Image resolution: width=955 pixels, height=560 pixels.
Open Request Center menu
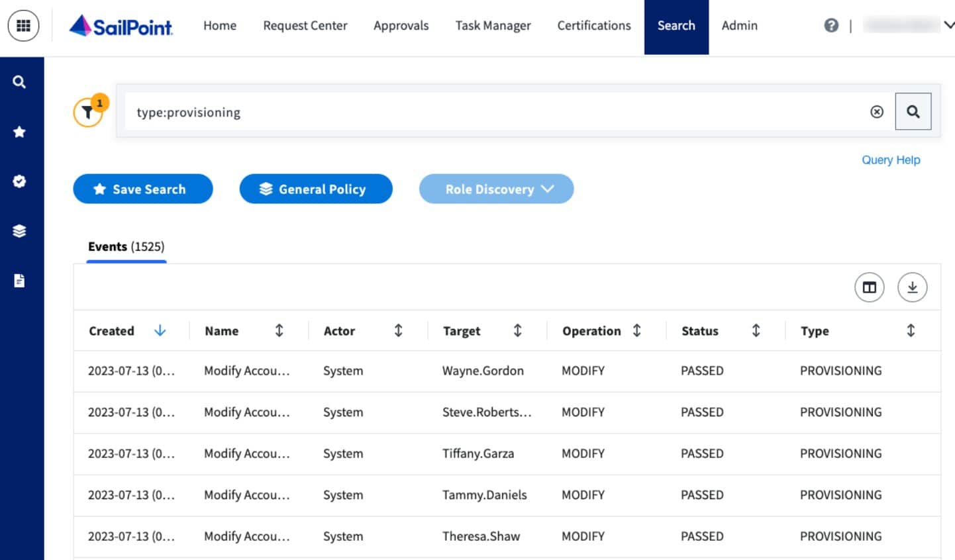[x=305, y=25]
